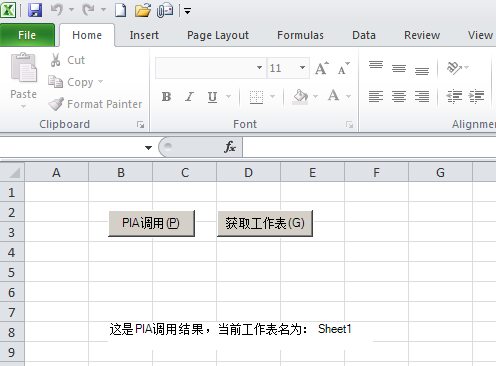Open the font size dropdown arrow

tap(302, 68)
